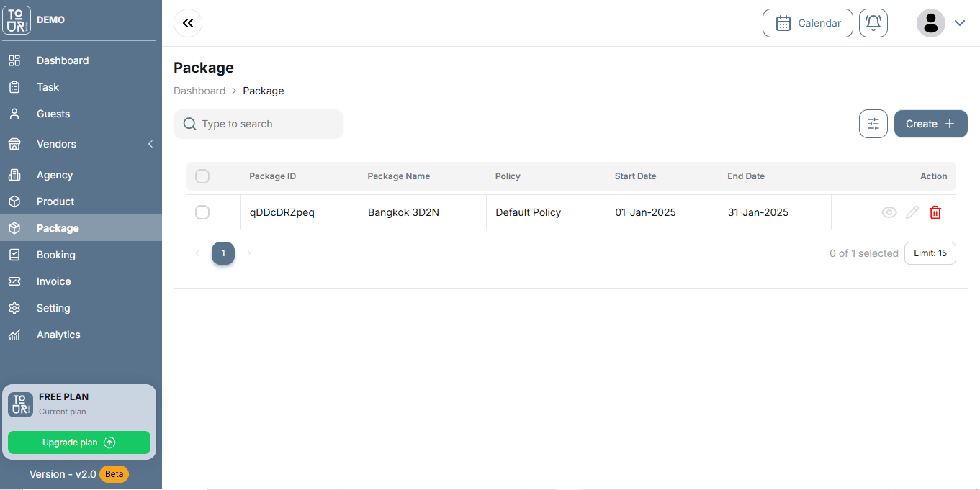Open Guests in sidebar menu
Viewport: 980px width, 490px height.
[x=81, y=114]
